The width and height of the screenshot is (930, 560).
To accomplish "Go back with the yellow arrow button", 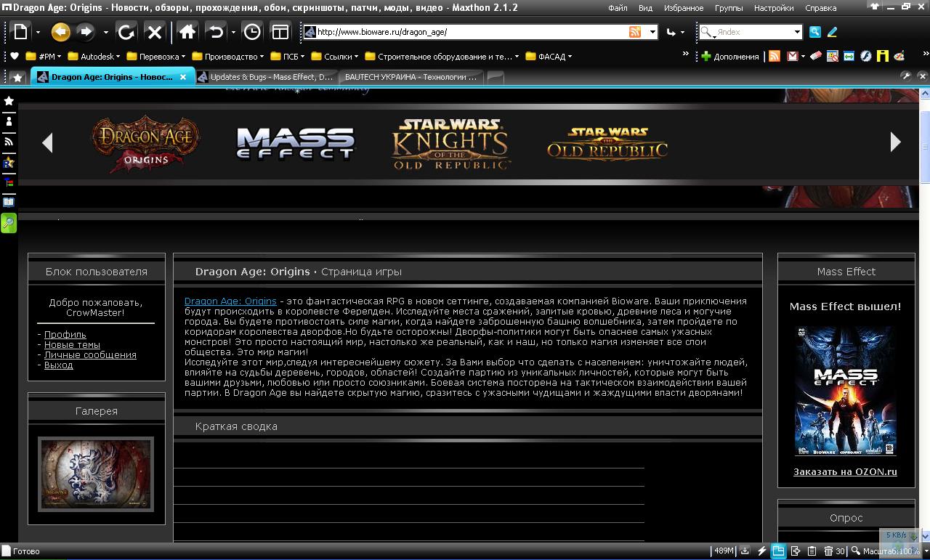I will click(x=60, y=32).
